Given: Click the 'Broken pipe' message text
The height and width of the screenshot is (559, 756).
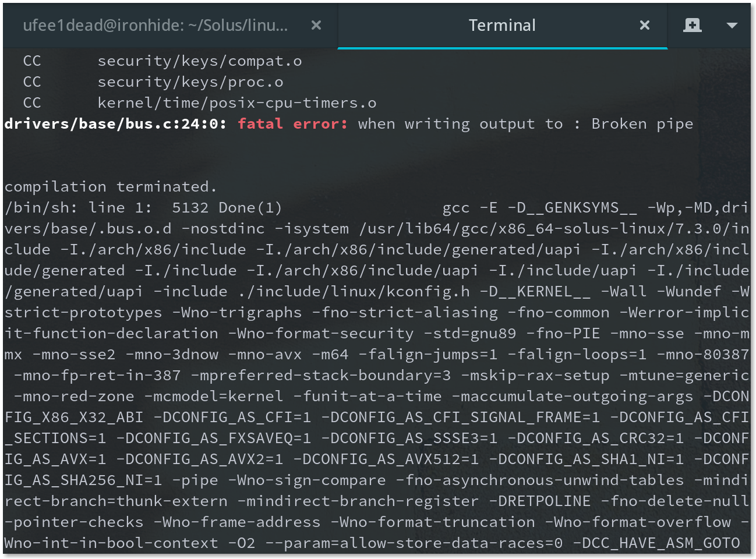Looking at the screenshot, I should (642, 124).
